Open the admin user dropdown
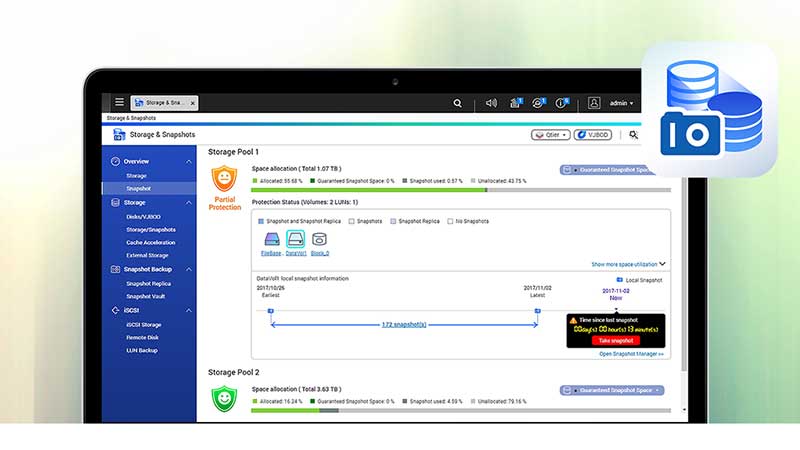800x450 pixels. (x=621, y=103)
